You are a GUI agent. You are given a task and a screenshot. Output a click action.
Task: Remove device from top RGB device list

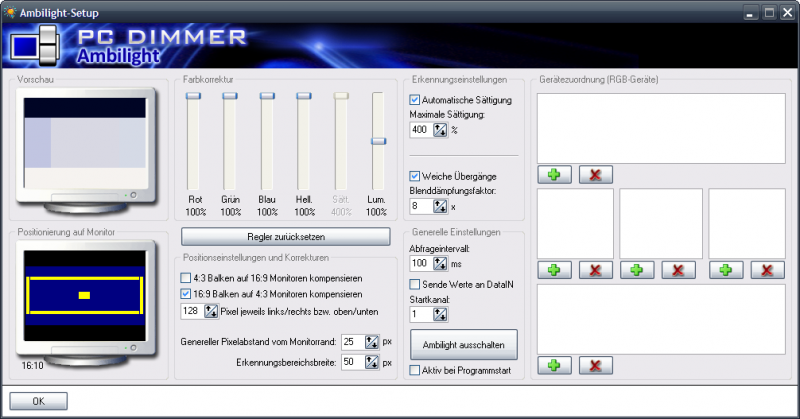[595, 175]
